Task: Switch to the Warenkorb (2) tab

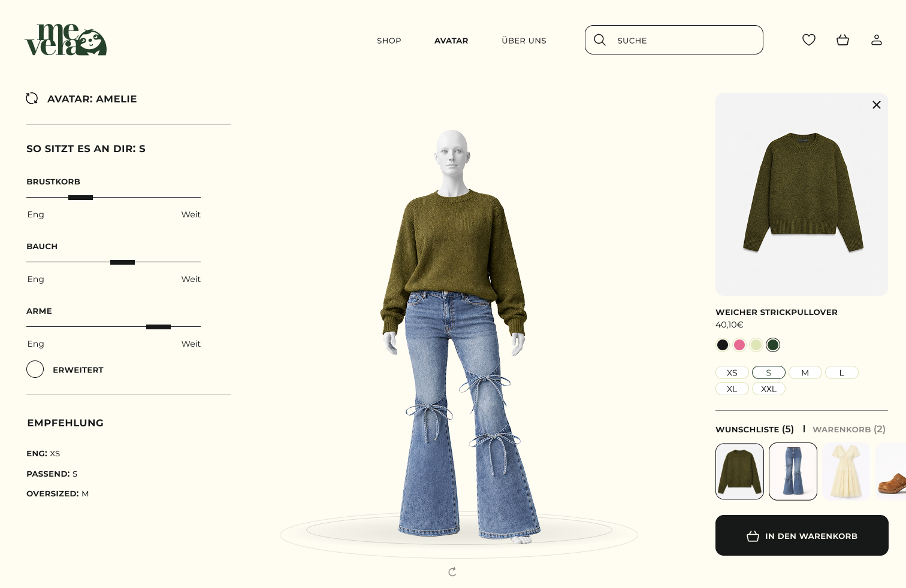Action: coord(849,429)
